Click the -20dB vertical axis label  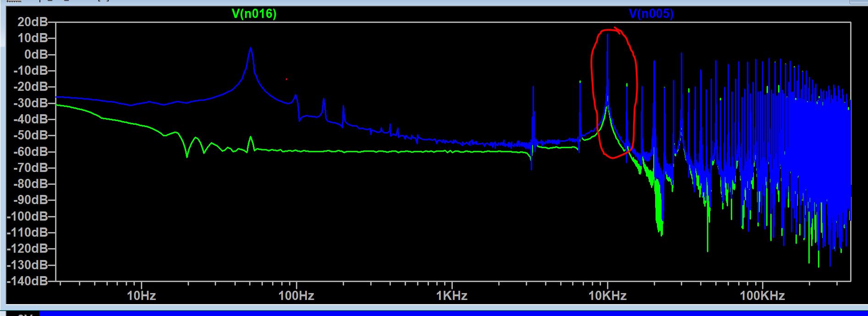click(30, 86)
